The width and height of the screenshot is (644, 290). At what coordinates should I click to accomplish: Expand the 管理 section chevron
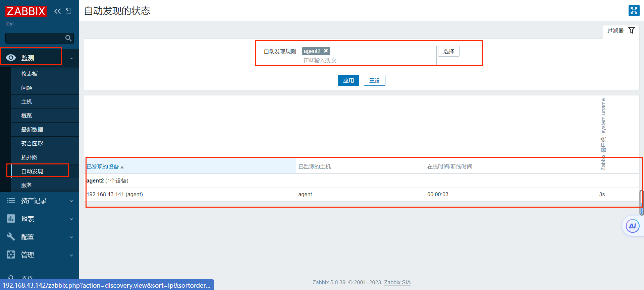pyautogui.click(x=71, y=256)
